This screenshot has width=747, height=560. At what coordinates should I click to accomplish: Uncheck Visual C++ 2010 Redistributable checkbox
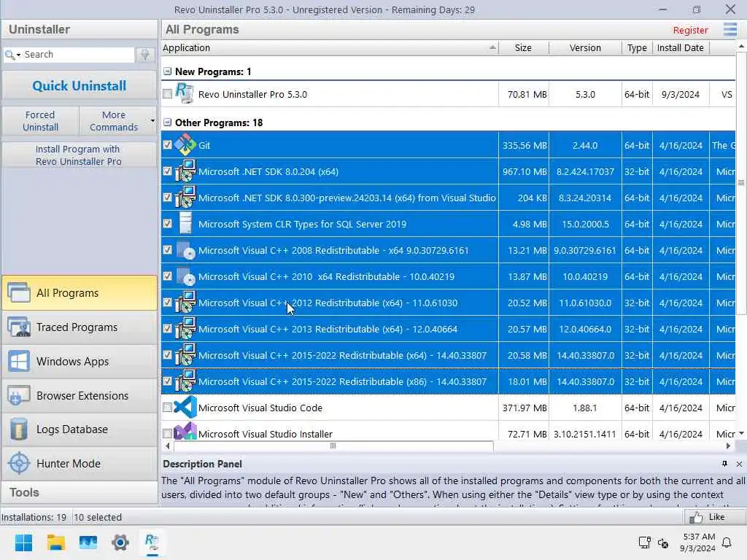pyautogui.click(x=167, y=276)
